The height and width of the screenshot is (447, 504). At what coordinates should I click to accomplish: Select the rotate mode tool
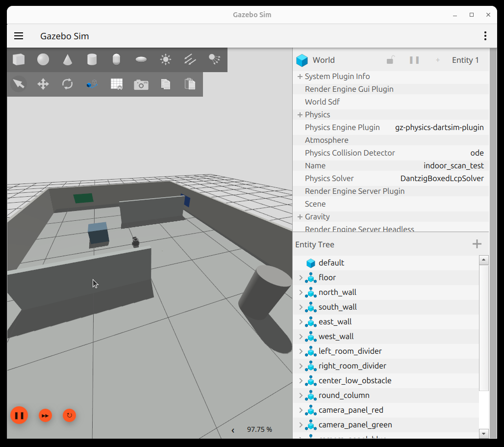[x=68, y=84]
